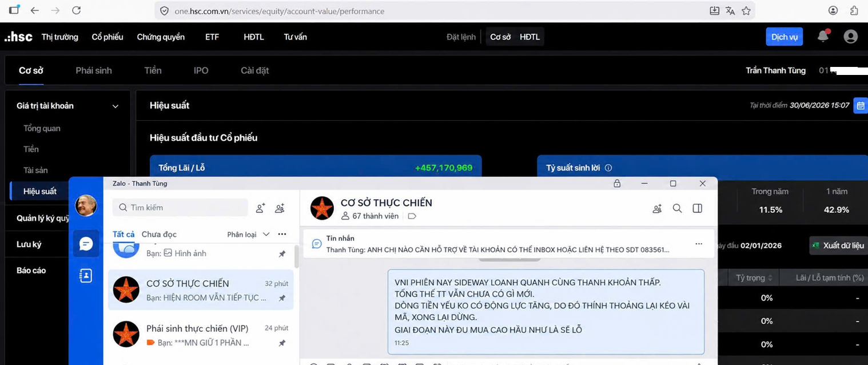This screenshot has width=868, height=365.
Task: Select the Trong năm return 11.5%
Action: pos(770,210)
